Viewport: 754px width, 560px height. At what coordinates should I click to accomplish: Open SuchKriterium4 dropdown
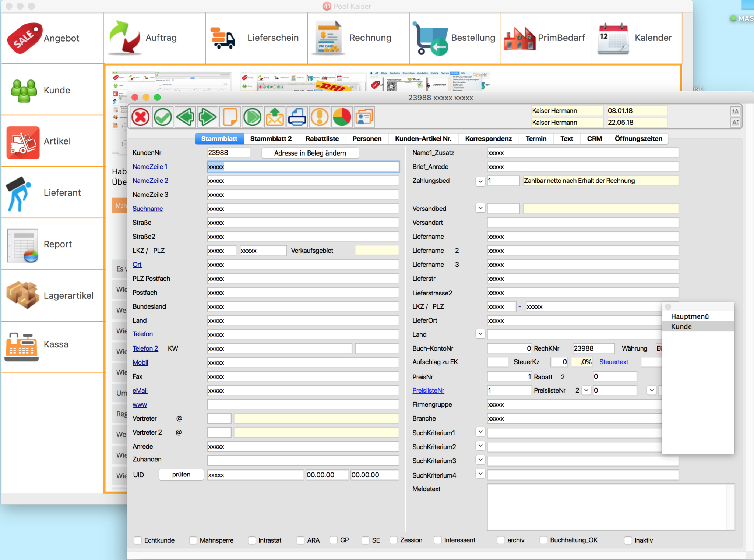480,474
